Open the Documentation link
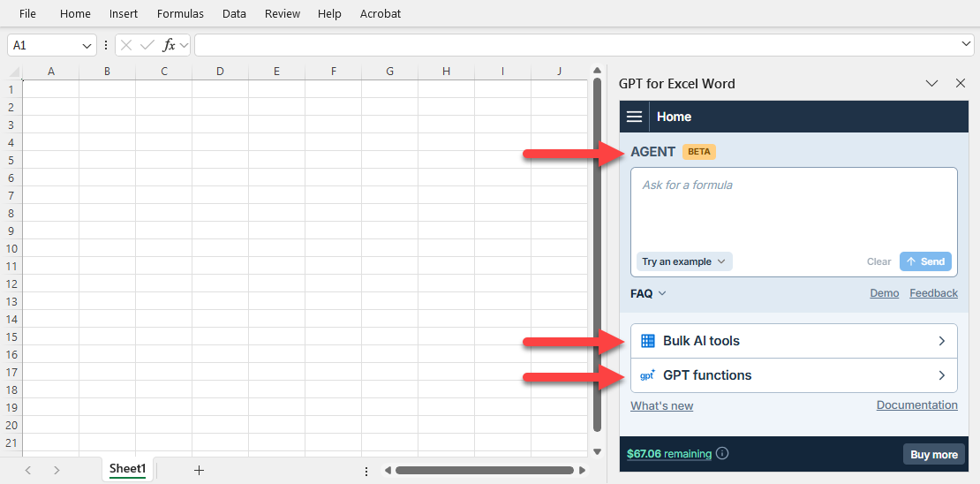 coord(917,405)
